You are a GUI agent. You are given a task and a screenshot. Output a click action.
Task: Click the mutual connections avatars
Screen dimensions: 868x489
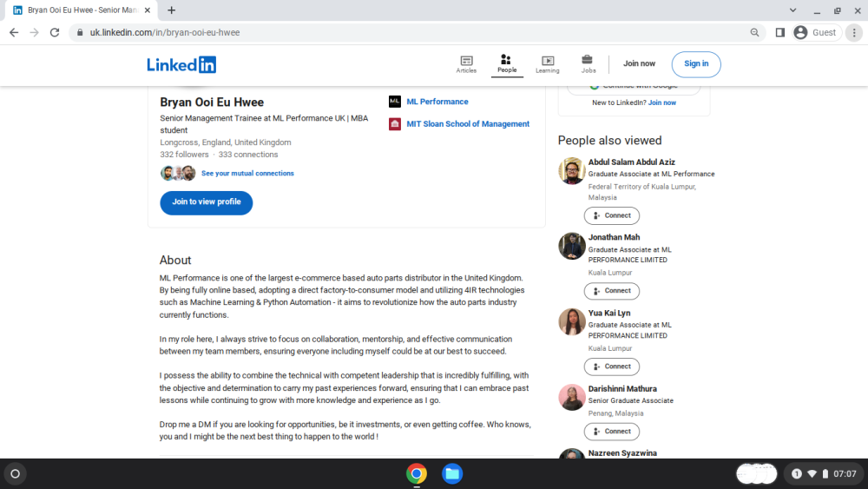[178, 174]
